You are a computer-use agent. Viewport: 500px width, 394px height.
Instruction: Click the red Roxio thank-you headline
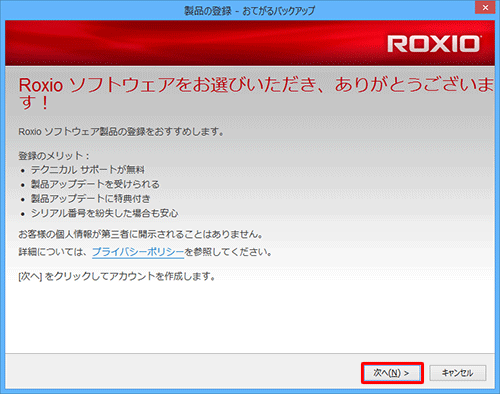[x=256, y=93]
